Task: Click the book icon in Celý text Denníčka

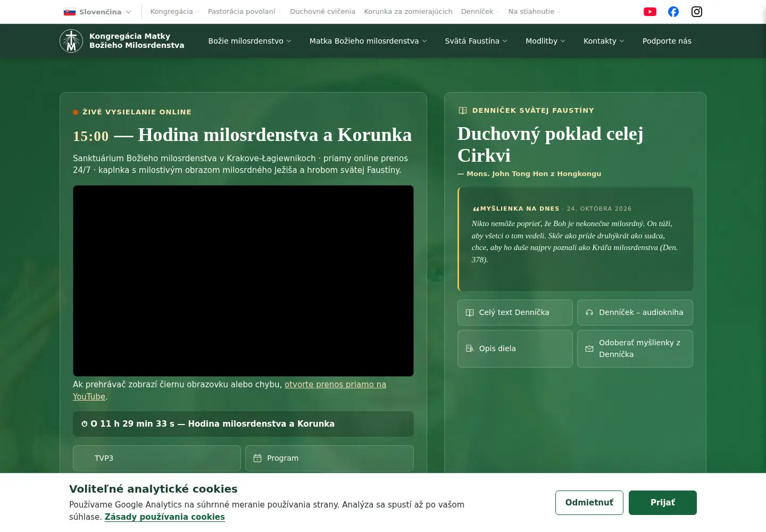Action: click(470, 313)
